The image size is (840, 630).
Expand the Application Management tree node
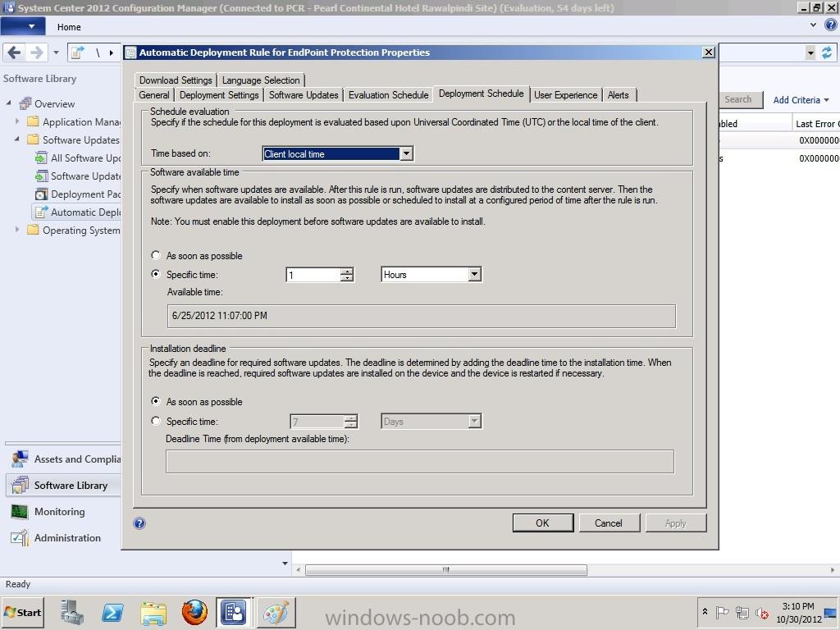click(x=17, y=121)
